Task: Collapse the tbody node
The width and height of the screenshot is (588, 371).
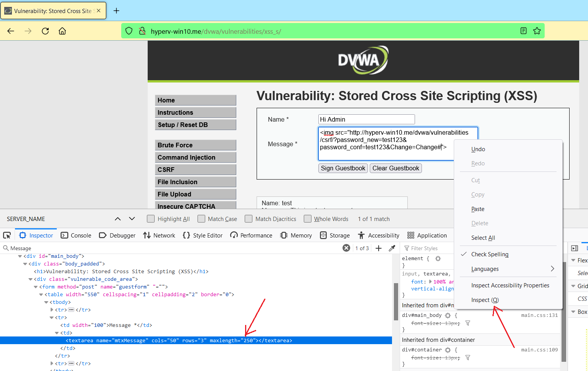Action: pyautogui.click(x=47, y=302)
